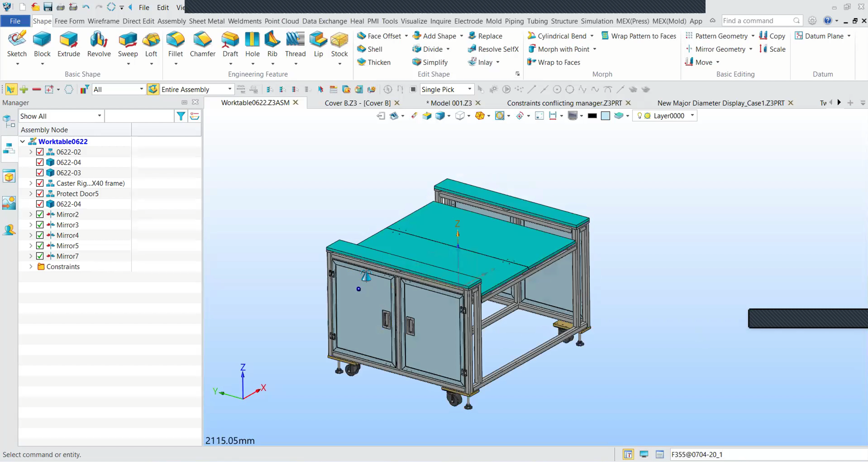Choose the Chamfer tool
This screenshot has width=868, height=462.
[202, 41]
